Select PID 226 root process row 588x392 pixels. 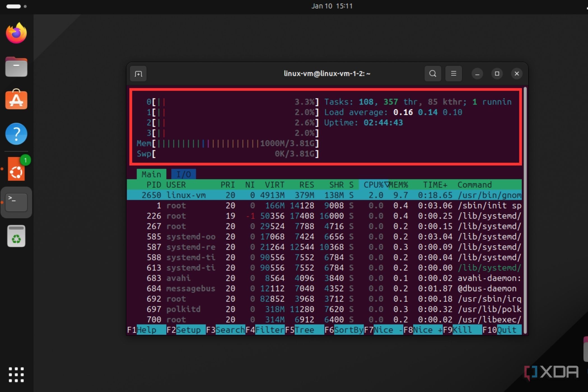click(324, 216)
